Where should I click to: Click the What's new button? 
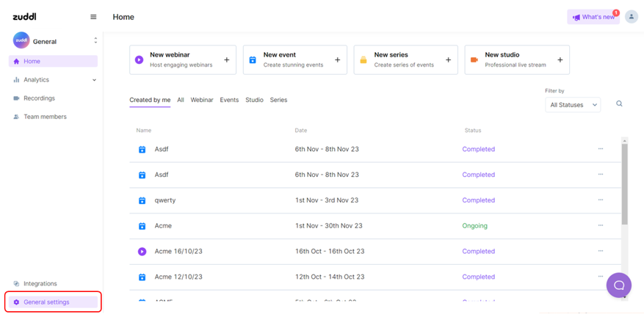point(593,17)
